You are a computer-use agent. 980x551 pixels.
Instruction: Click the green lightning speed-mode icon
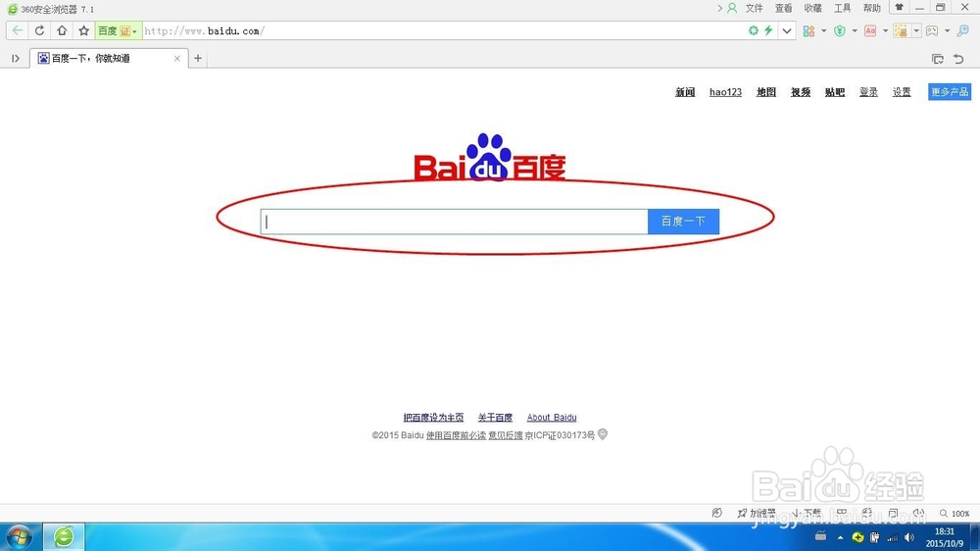[768, 30]
